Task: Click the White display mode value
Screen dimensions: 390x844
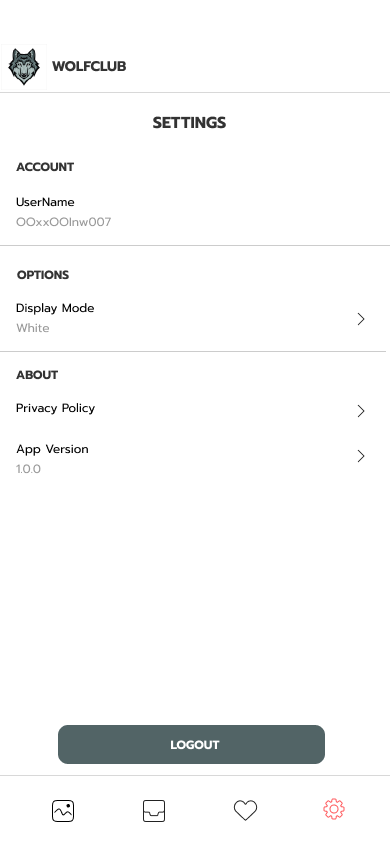Action: 33,328
